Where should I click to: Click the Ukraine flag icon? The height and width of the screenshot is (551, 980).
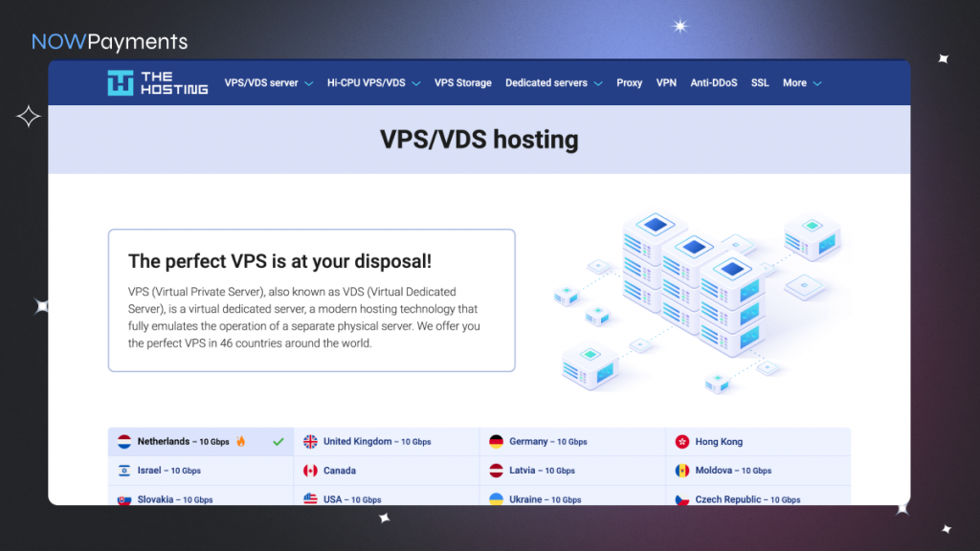pyautogui.click(x=497, y=498)
